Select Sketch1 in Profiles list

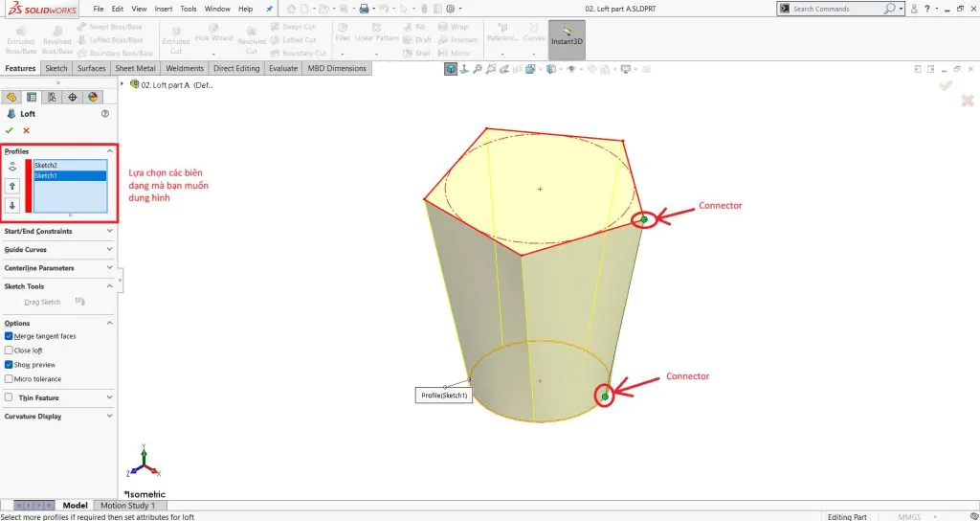(x=70, y=176)
